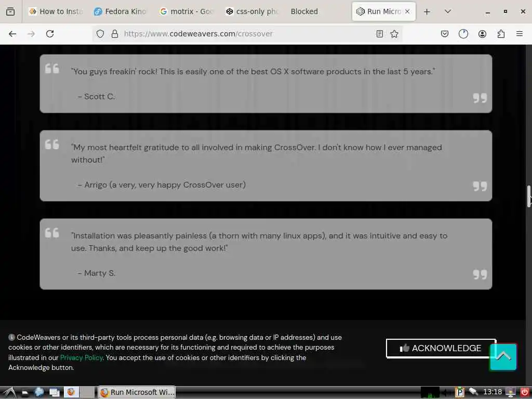Click the forward navigation arrow
The height and width of the screenshot is (399, 532).
[31, 34]
